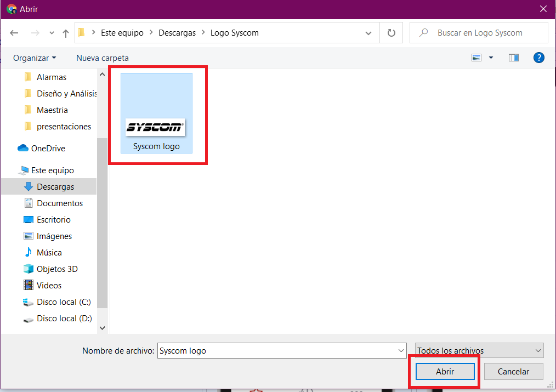Change view using the view icon
The height and width of the screenshot is (392, 556).
tap(476, 58)
